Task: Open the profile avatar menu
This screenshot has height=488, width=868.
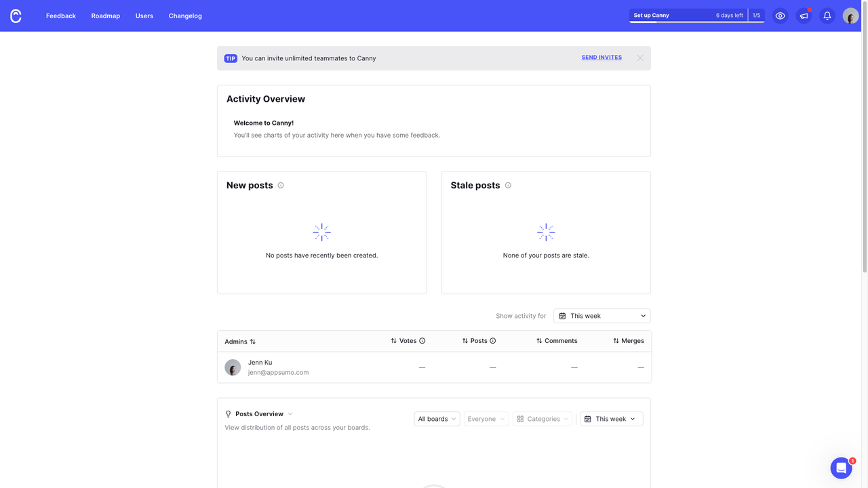Action: tap(850, 16)
